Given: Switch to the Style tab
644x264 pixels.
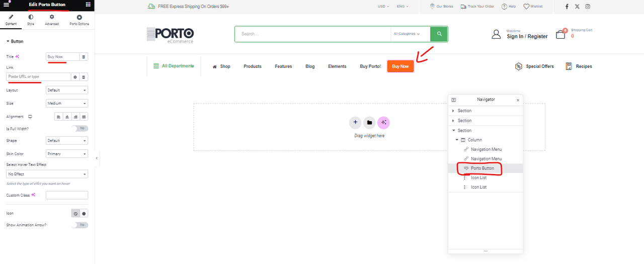Looking at the screenshot, I should point(31,20).
